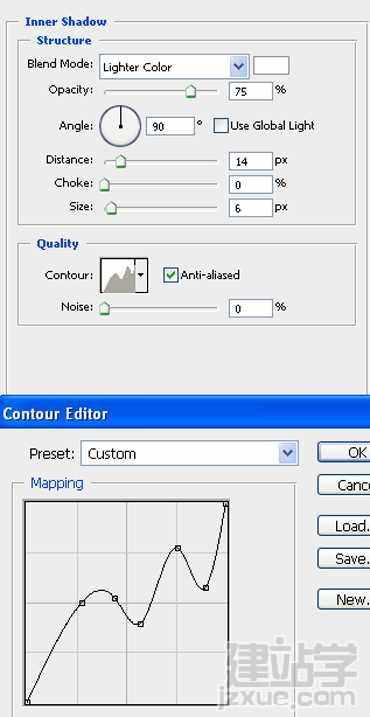This screenshot has width=370, height=717.
Task: Click the New button
Action: [x=343, y=599]
